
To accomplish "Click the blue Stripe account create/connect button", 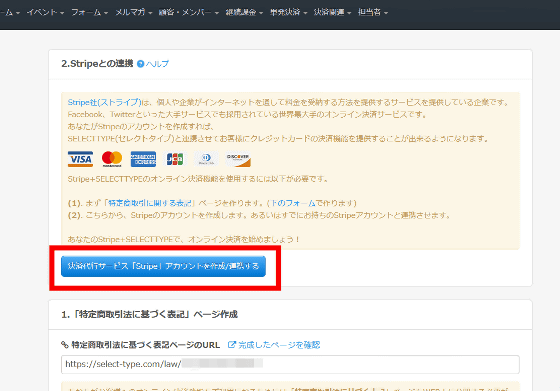I will (x=163, y=266).
